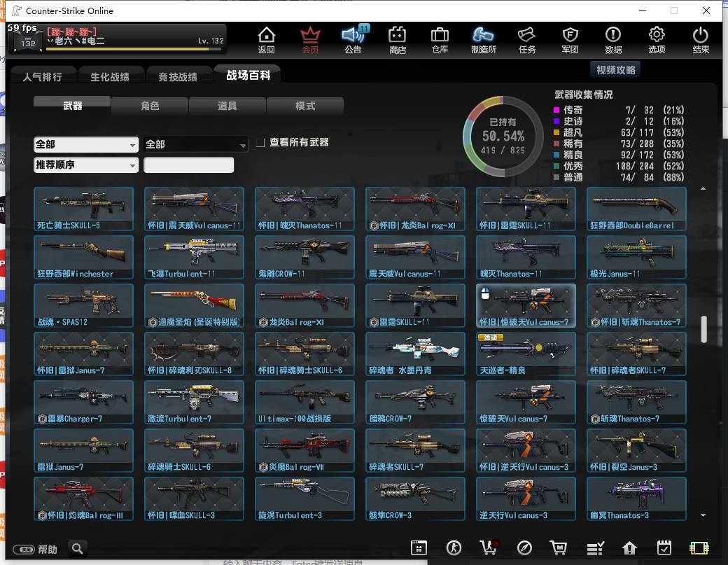Image resolution: width=728 pixels, height=565 pixels.
Task: Open the calendar check icon in bottom bar
Action: click(x=664, y=548)
